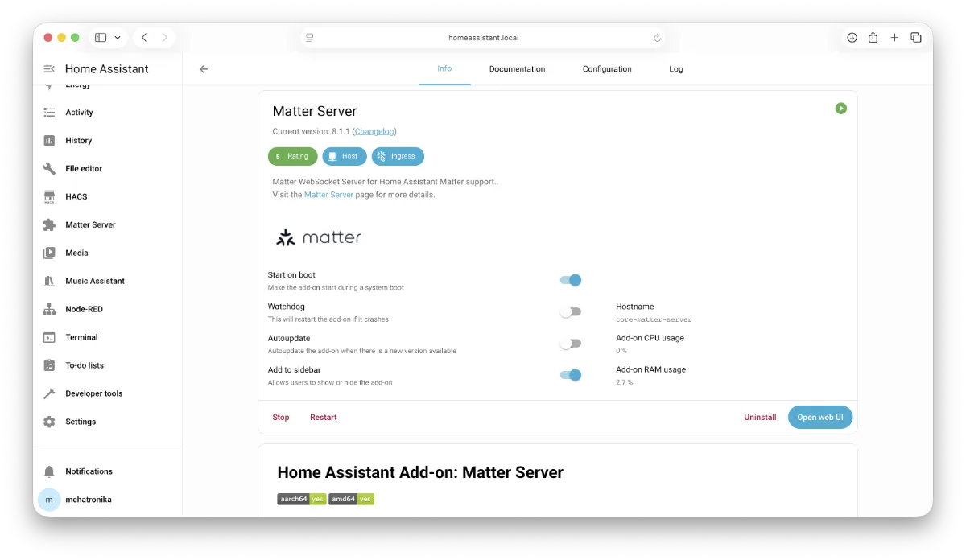Open Node-RED from the sidebar
Viewport: 966px width, 560px height.
[x=84, y=309]
